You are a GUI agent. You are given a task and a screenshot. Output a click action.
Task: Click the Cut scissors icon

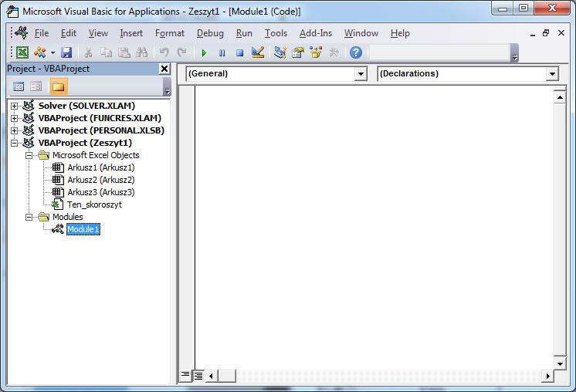pos(88,52)
